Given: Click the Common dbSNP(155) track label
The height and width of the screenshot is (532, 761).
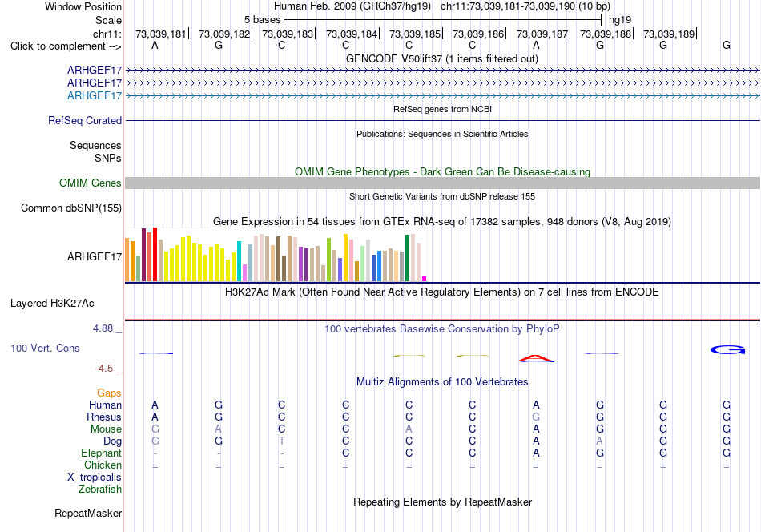Looking at the screenshot, I should [x=70, y=208].
